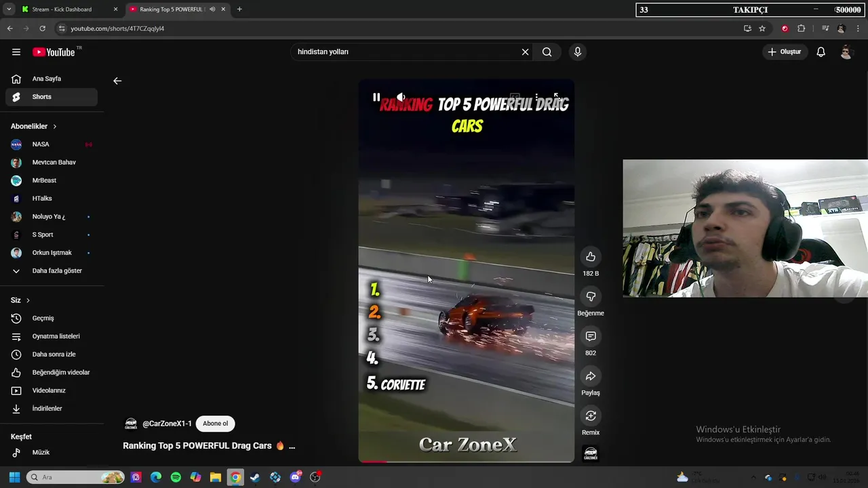Open Discord from the taskbar
Screen dimensions: 868x488
pos(295,477)
